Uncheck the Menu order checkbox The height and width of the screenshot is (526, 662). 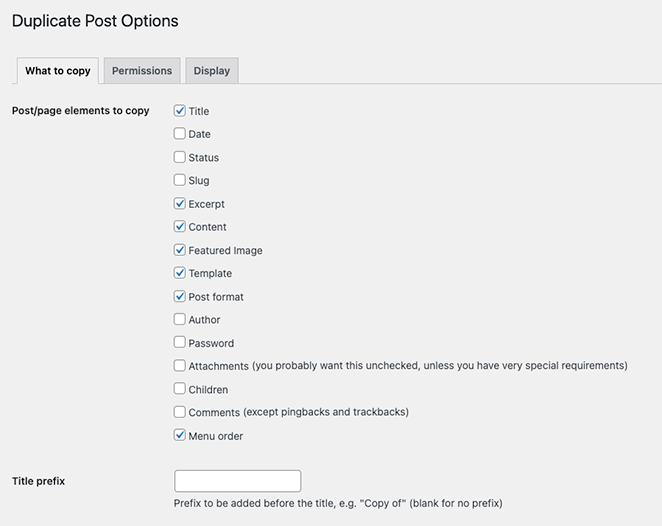coord(179,435)
